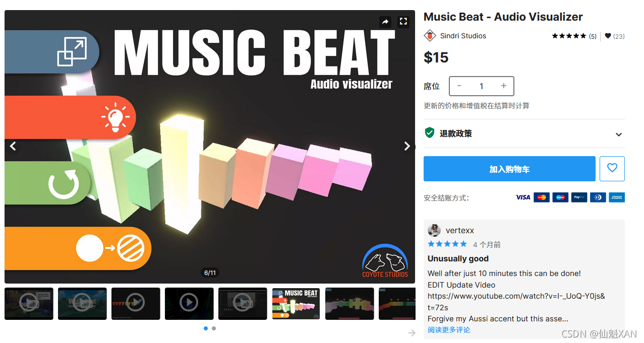Click the share arrow icon on image
The height and width of the screenshot is (343, 644).
coord(385,22)
